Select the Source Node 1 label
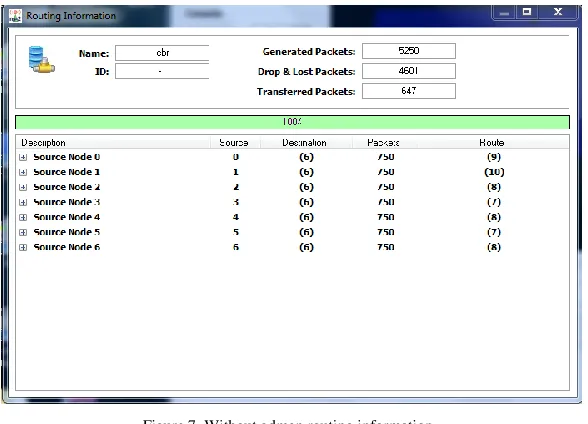This screenshot has height=424, width=588. click(x=67, y=172)
